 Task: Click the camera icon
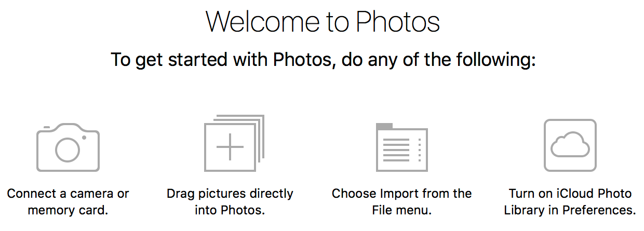coord(68,147)
